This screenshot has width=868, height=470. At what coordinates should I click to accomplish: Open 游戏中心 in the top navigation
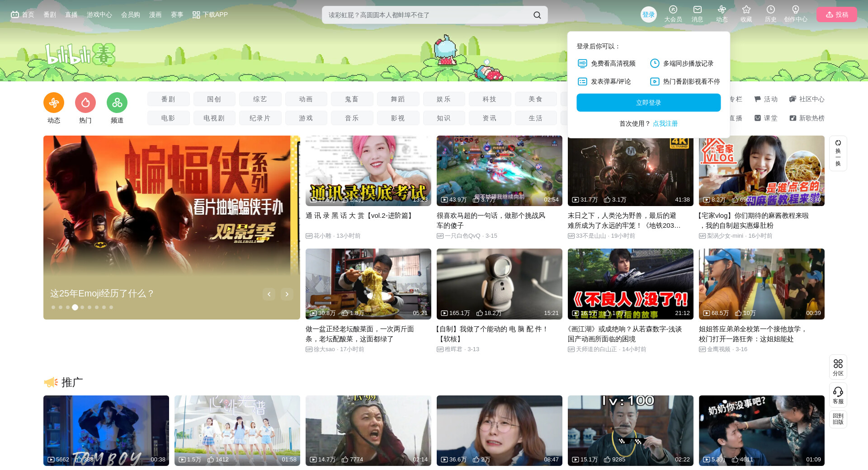(99, 14)
